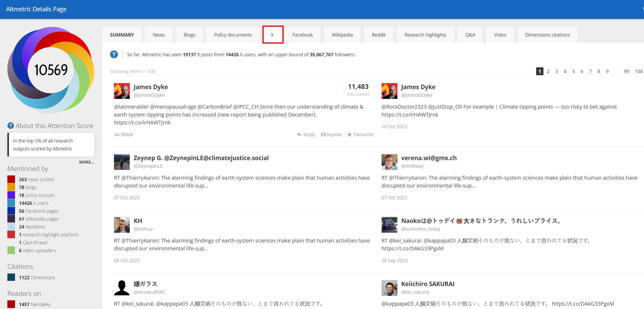Click the 61 Wikipedia pages link

(39, 219)
